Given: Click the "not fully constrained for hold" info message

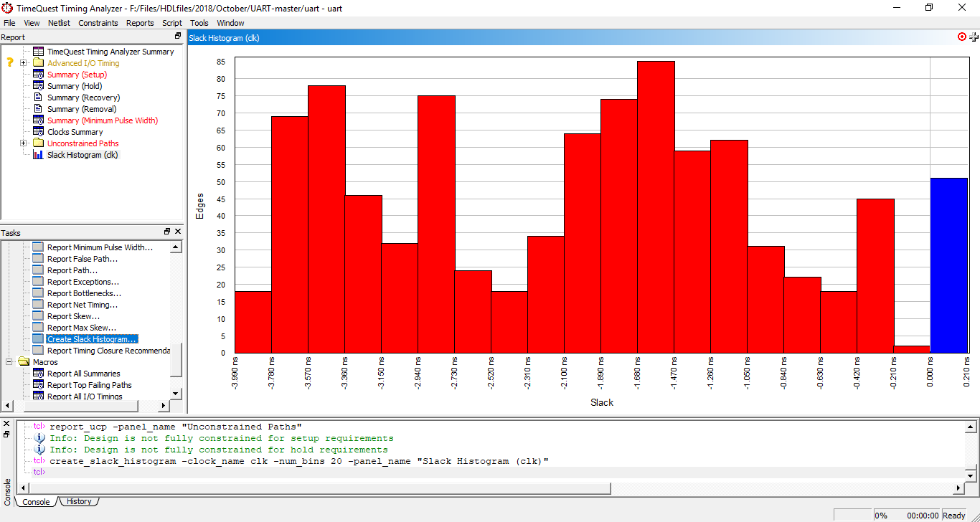Looking at the screenshot, I should pyautogui.click(x=218, y=450).
